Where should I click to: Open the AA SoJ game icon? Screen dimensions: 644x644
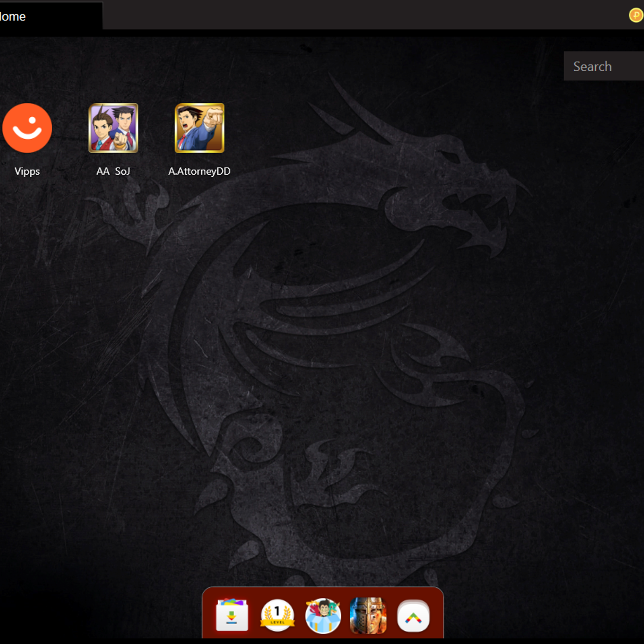coord(113,128)
